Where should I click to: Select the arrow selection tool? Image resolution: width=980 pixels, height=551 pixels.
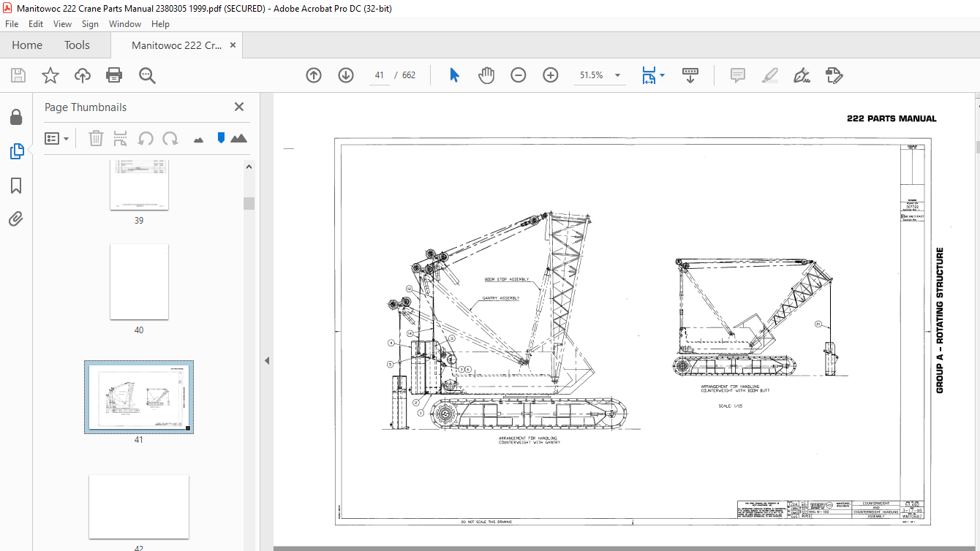[x=454, y=75]
